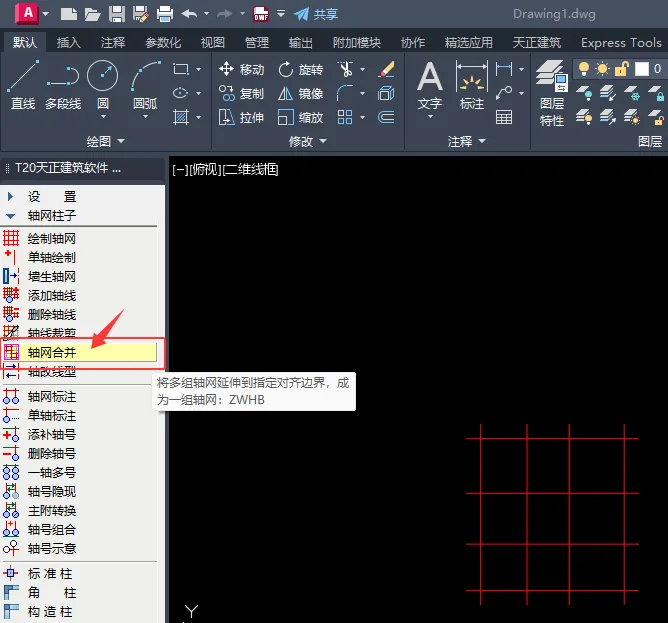Click the DWF export icon

pos(261,14)
